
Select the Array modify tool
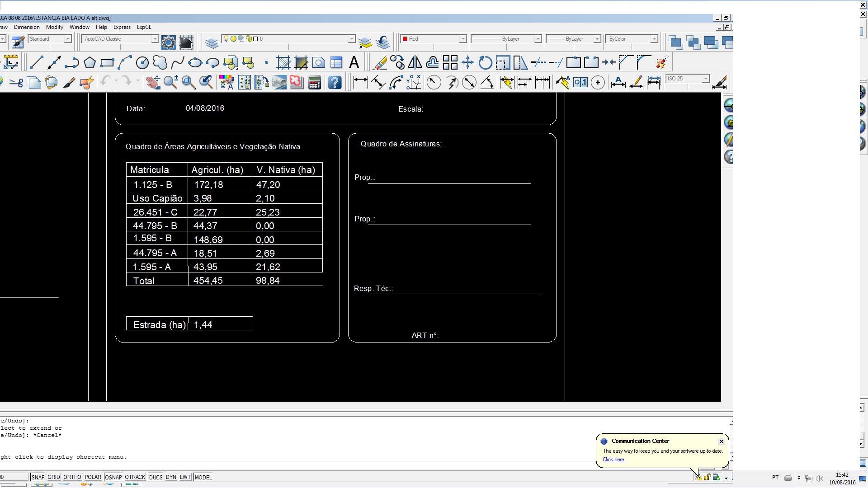(x=450, y=63)
